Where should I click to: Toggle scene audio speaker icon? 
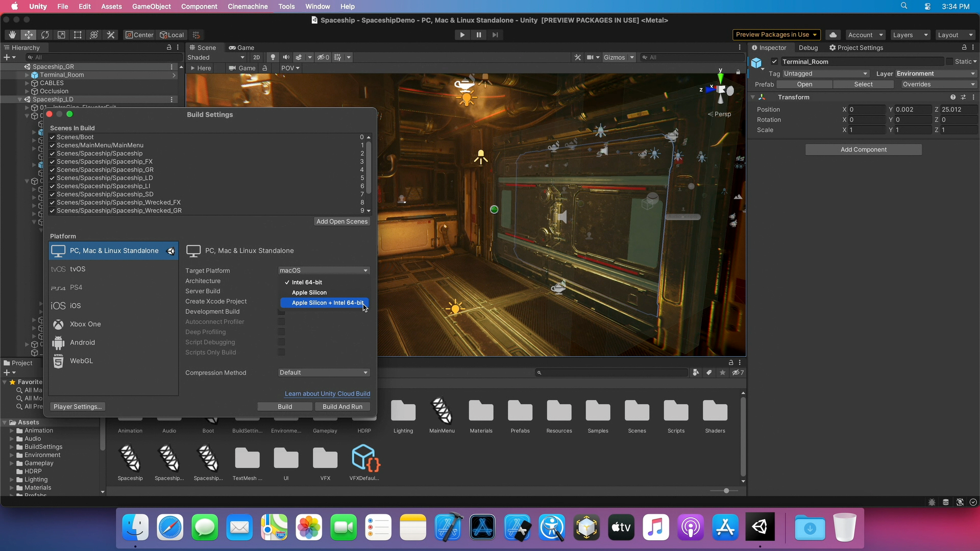click(x=286, y=57)
